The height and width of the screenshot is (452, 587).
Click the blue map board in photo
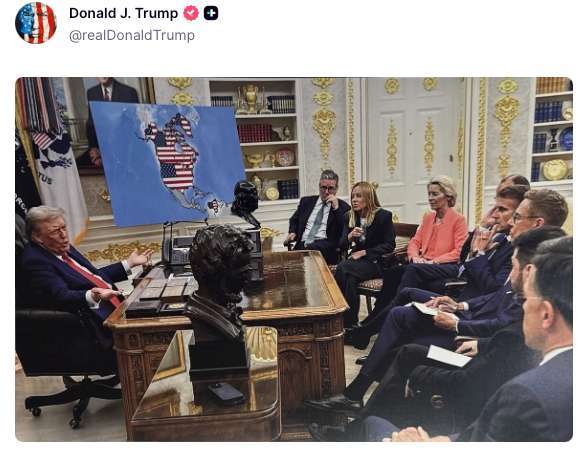pyautogui.click(x=167, y=163)
